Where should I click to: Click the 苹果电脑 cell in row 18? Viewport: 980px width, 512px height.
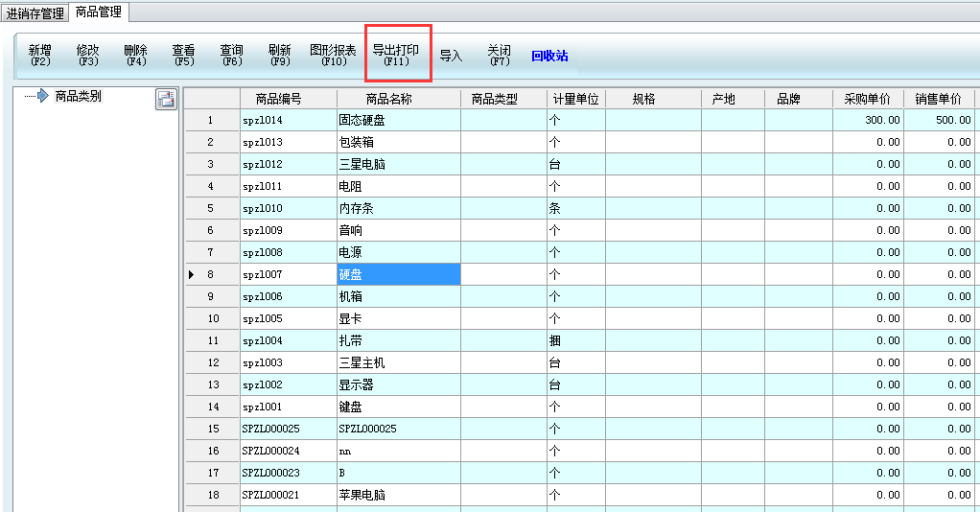(398, 496)
